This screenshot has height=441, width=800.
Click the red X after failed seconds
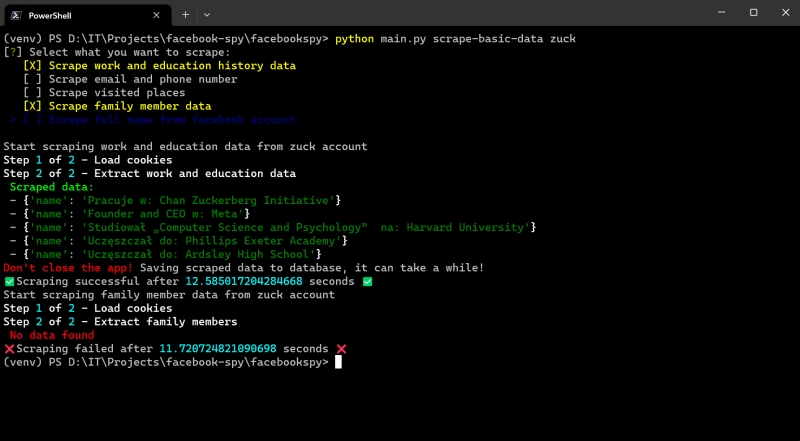pos(341,349)
